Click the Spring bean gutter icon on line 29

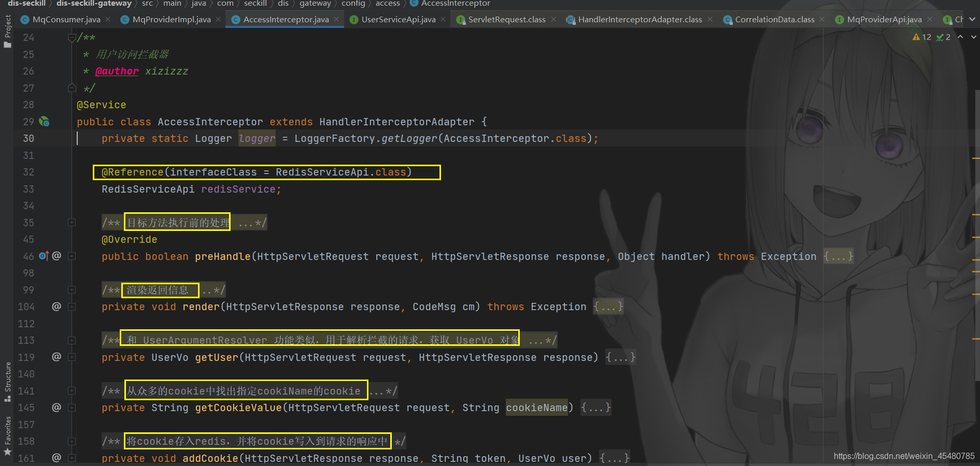point(45,122)
